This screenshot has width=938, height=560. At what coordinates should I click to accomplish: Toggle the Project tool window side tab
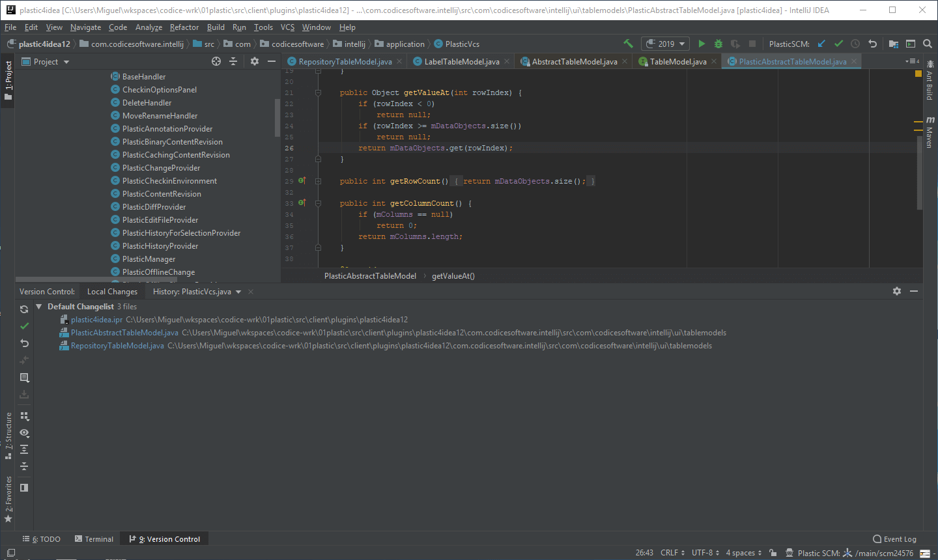8,80
